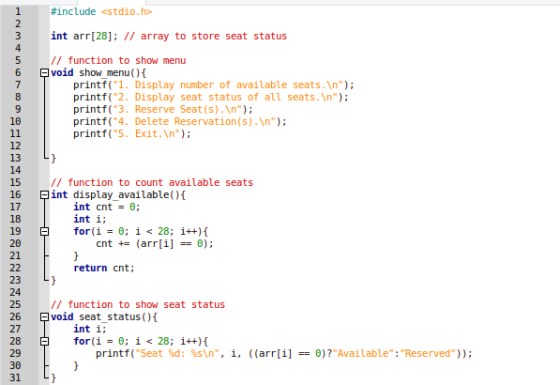Click the closing brace on line 13
Screen dimensions: 560x385
(x=54, y=158)
